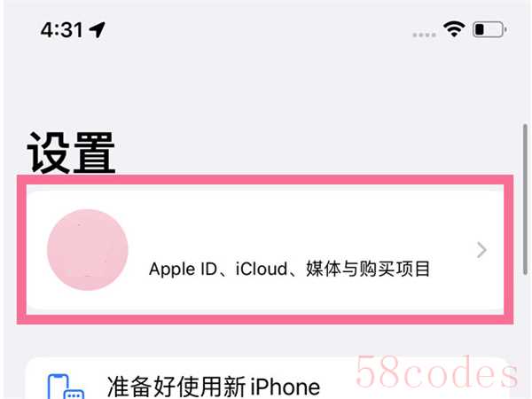Click the pink highlight border's bottom edge
The image size is (532, 399).
point(265,319)
